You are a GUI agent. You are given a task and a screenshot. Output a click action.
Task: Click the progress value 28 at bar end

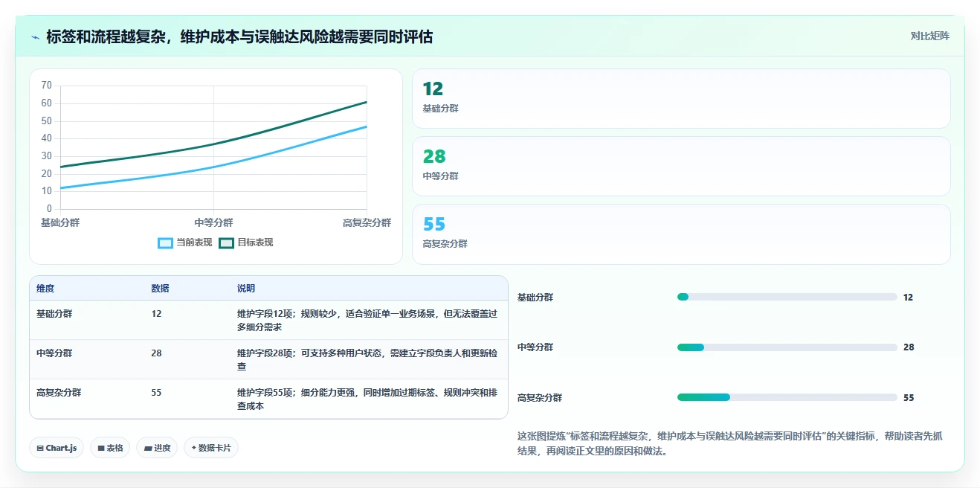tap(909, 347)
